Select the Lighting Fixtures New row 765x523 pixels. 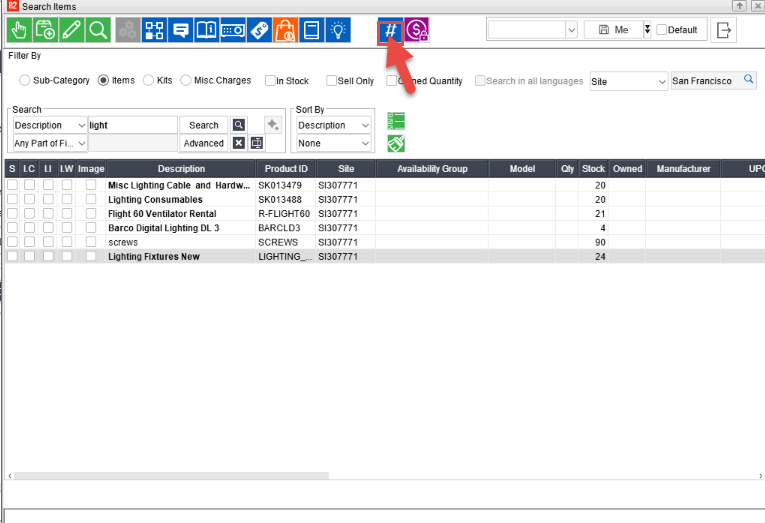pyautogui.click(x=384, y=256)
